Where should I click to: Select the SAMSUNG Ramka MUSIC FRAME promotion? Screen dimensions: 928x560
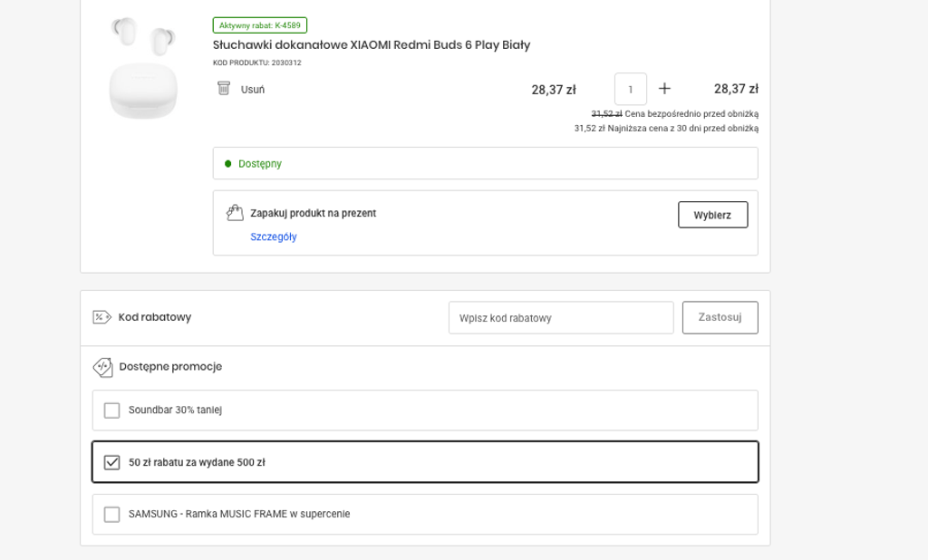111,514
